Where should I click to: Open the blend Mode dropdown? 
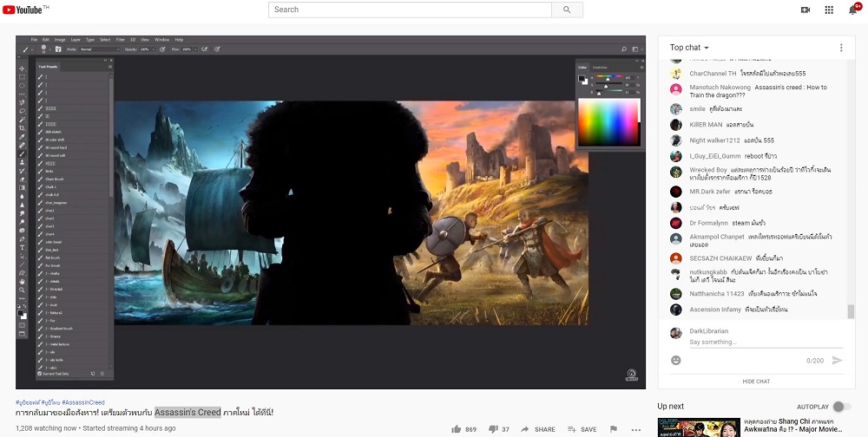pos(99,49)
